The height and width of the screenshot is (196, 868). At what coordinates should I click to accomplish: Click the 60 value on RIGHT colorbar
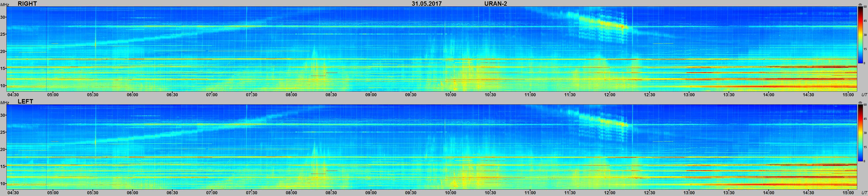point(865,7)
